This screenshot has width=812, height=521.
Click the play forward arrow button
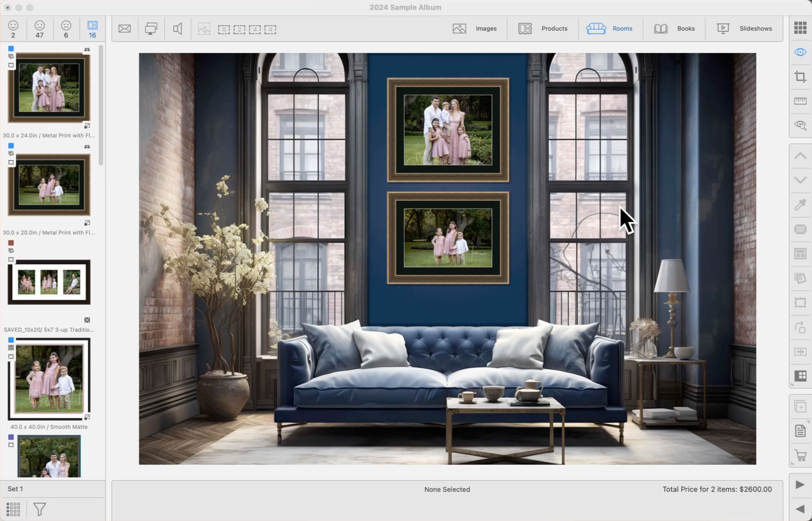pos(800,485)
